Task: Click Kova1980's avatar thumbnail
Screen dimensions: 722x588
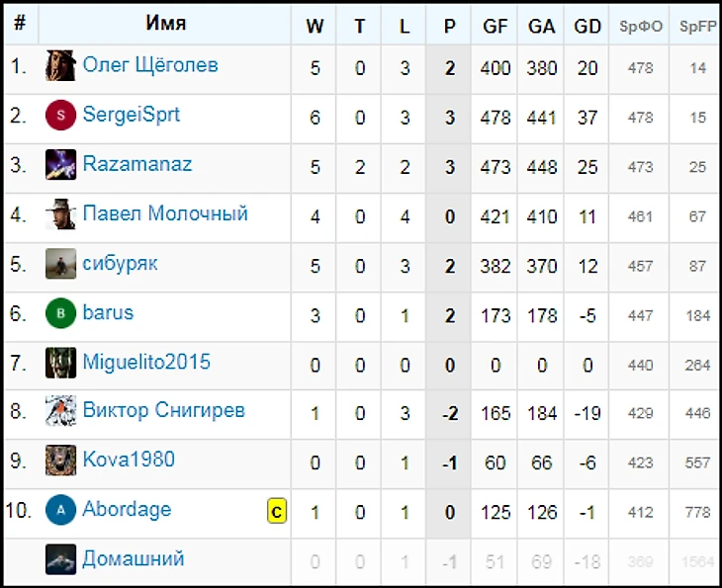Action: tap(60, 461)
